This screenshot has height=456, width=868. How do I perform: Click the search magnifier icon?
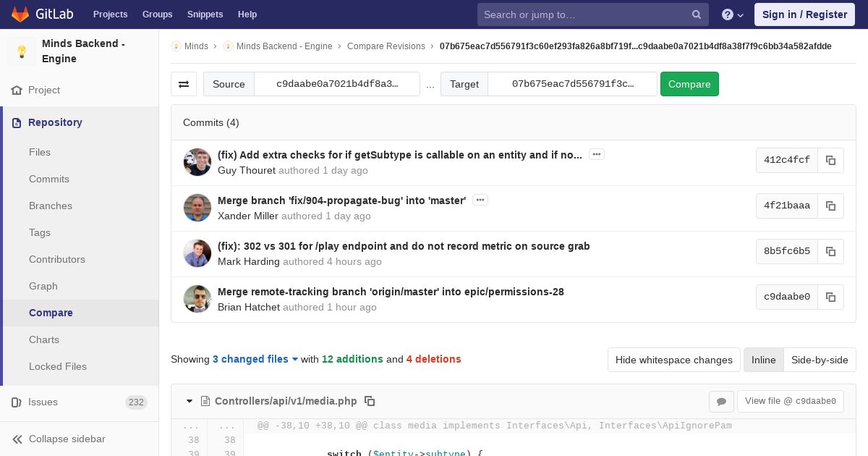[697, 14]
